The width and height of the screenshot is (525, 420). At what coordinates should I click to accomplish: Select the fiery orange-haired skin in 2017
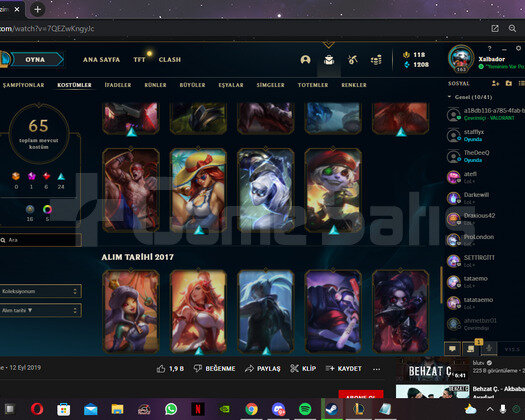pos(198,311)
